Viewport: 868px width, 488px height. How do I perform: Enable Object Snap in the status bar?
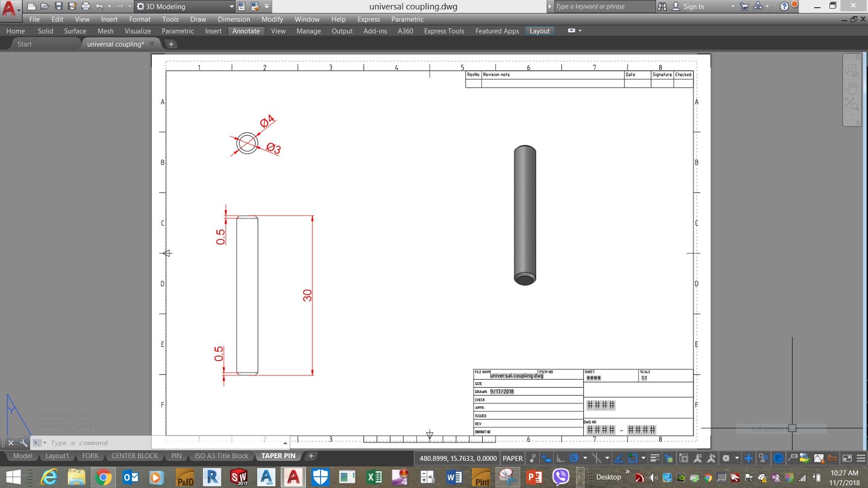633,458
